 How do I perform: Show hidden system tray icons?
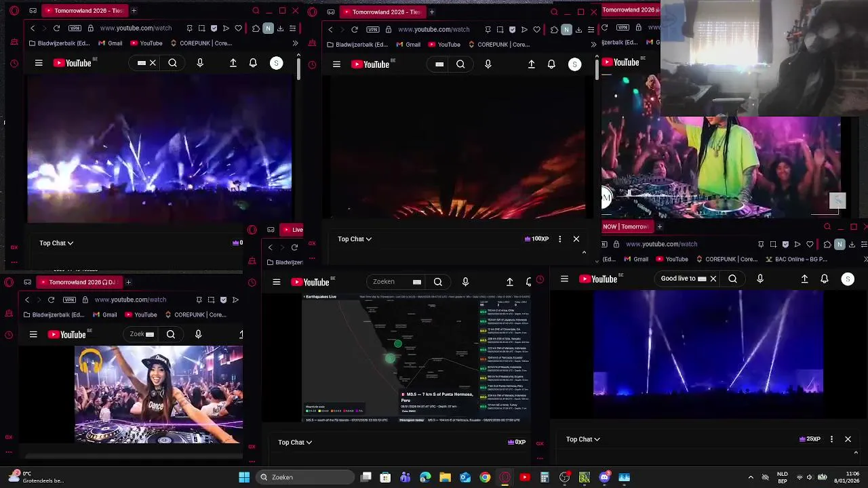751,477
